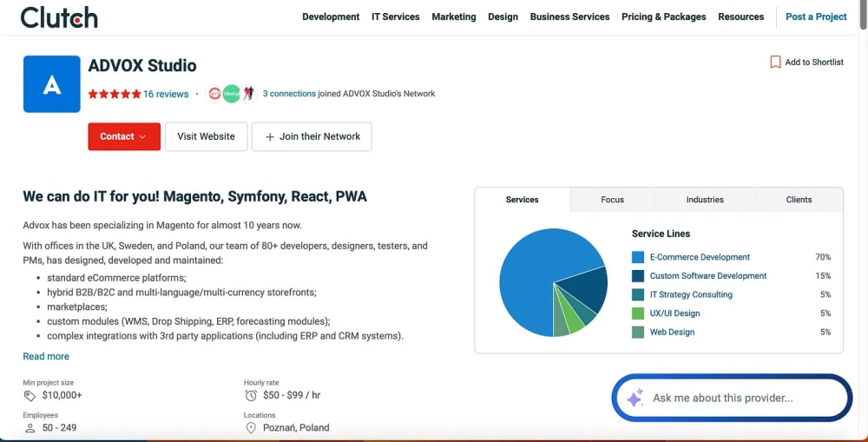Click the Ask me about this provider field
The width and height of the screenshot is (868, 442).
732,398
